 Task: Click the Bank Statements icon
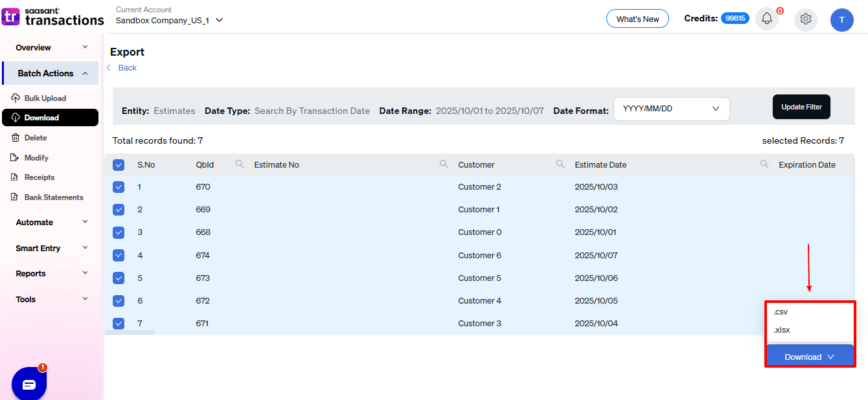pos(16,197)
